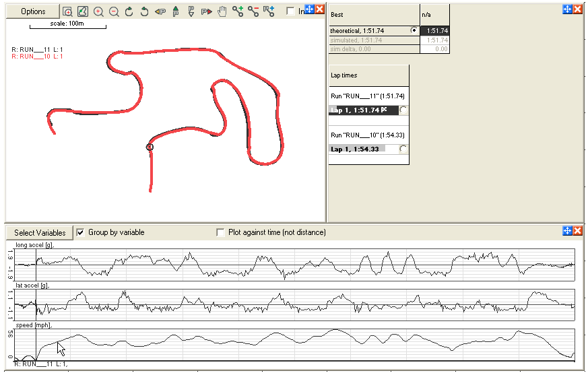Click the zoom in magnifier icon
588x373 pixels.
coord(98,11)
